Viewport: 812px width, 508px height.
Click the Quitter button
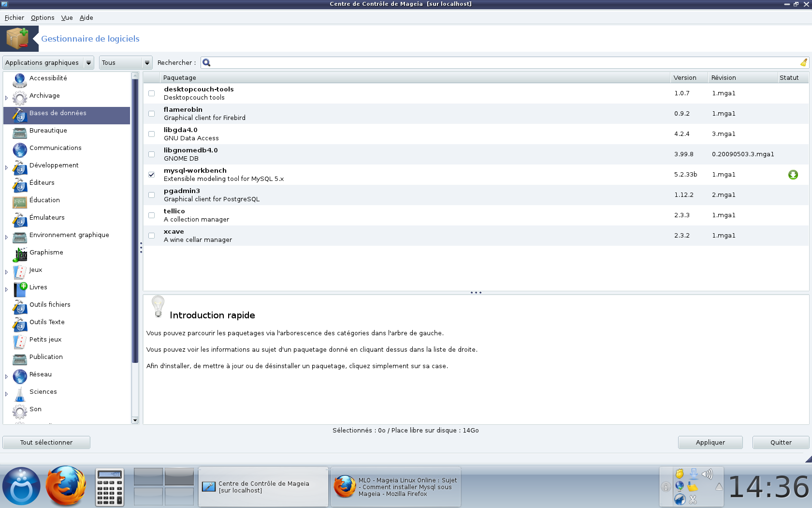pos(781,442)
